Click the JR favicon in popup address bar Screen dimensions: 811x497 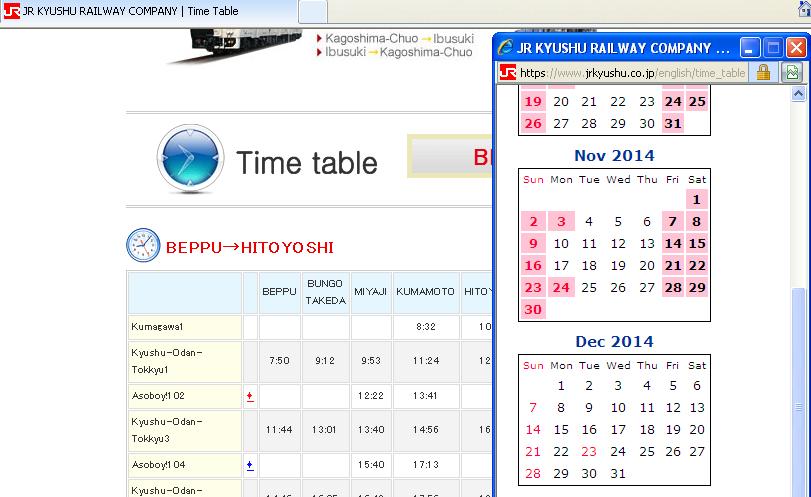pyautogui.click(x=508, y=72)
